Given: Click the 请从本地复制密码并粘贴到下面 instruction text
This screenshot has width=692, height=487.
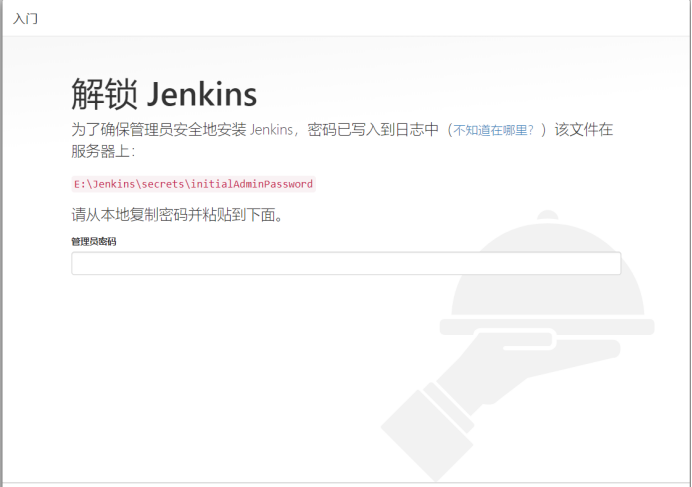Looking at the screenshot, I should tap(177, 215).
